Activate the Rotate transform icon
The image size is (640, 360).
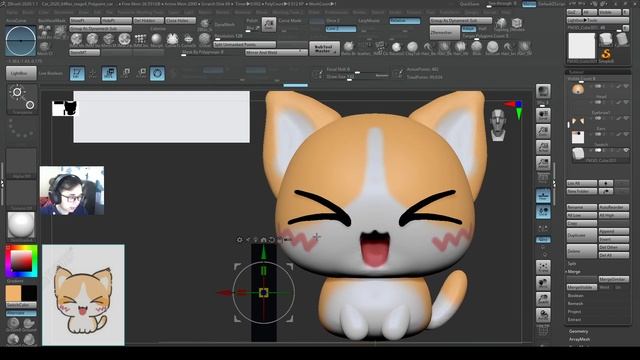141,73
